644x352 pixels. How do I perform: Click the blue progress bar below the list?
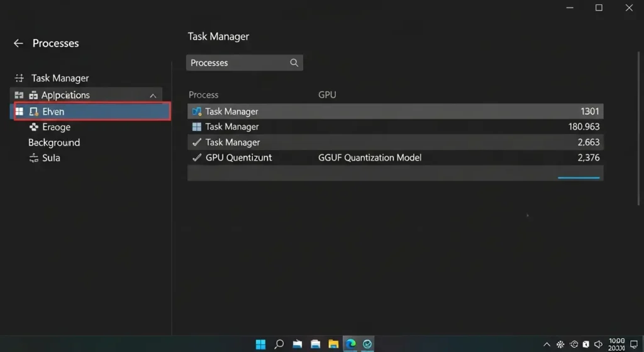pyautogui.click(x=579, y=178)
